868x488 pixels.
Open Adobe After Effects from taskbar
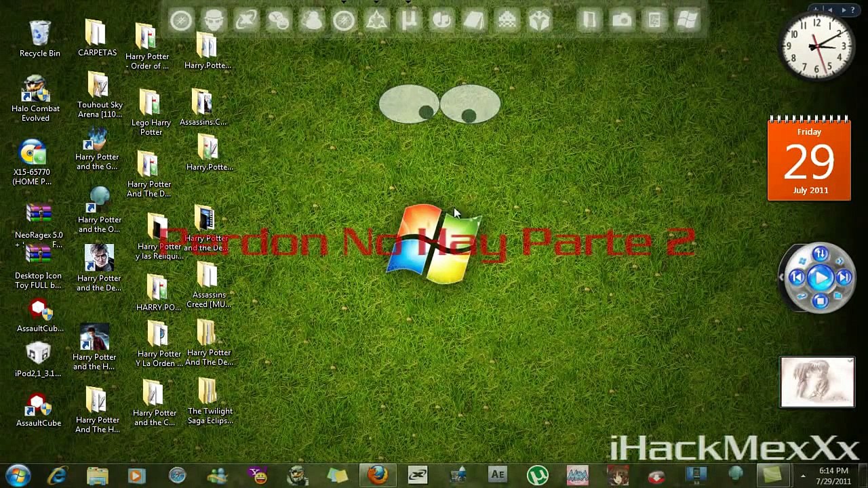tap(498, 476)
